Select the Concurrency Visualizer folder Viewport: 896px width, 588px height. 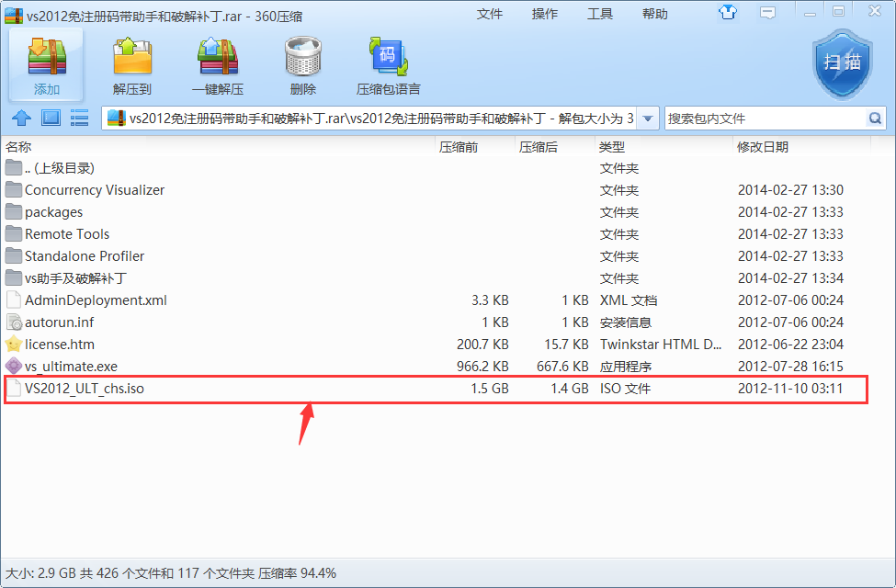click(95, 190)
